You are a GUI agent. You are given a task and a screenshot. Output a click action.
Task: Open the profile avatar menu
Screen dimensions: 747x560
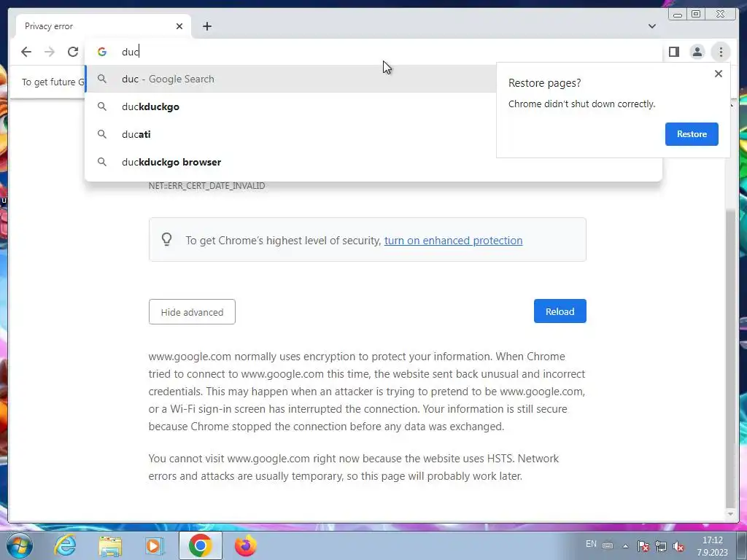coord(697,52)
